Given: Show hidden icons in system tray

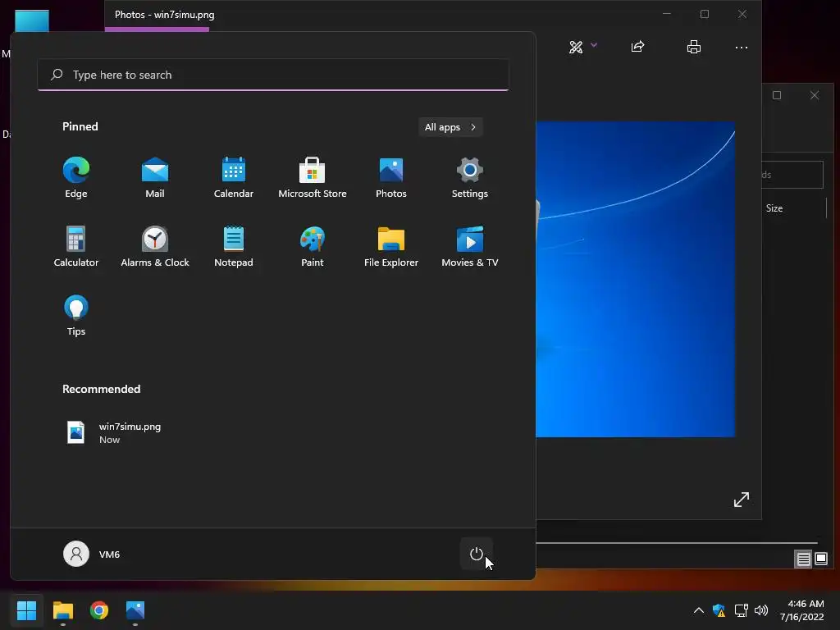Looking at the screenshot, I should (x=699, y=610).
